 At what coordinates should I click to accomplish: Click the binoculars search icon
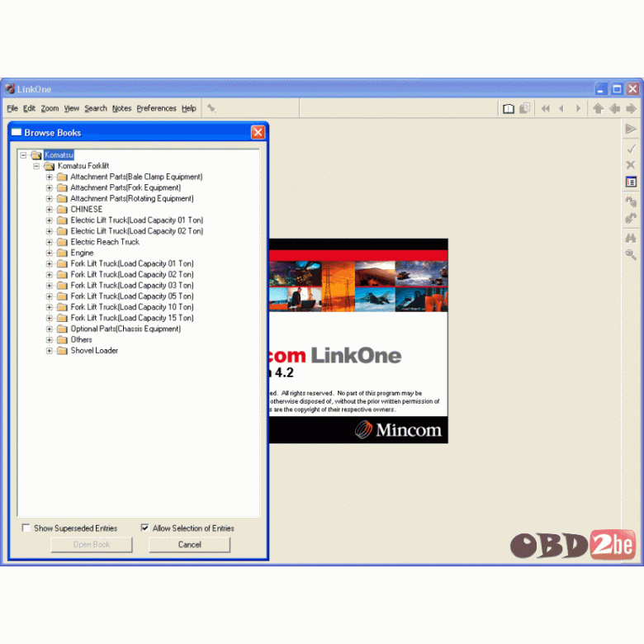click(x=631, y=238)
